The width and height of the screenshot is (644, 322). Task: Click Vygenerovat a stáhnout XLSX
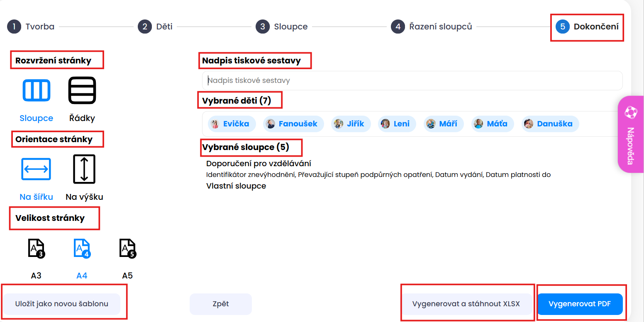466,304
